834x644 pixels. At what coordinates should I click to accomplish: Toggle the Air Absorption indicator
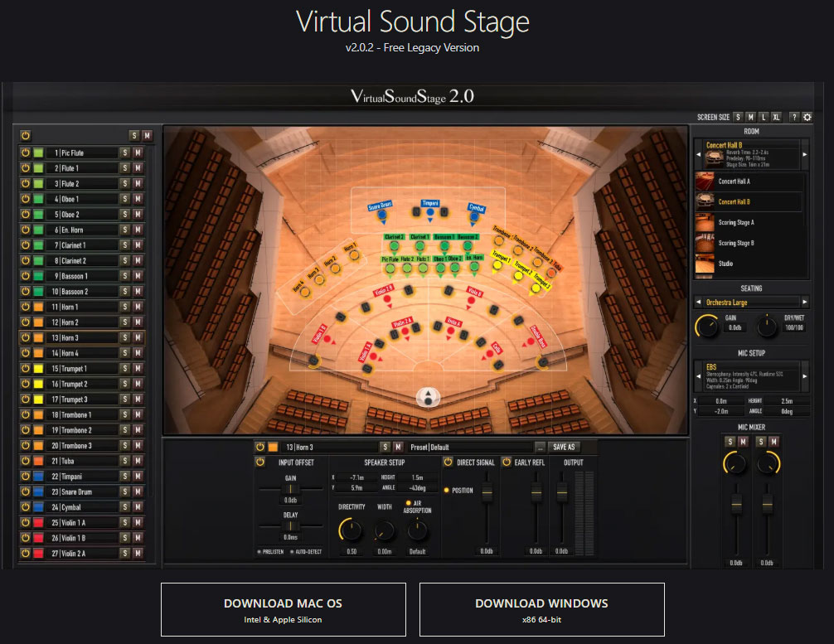pyautogui.click(x=407, y=502)
